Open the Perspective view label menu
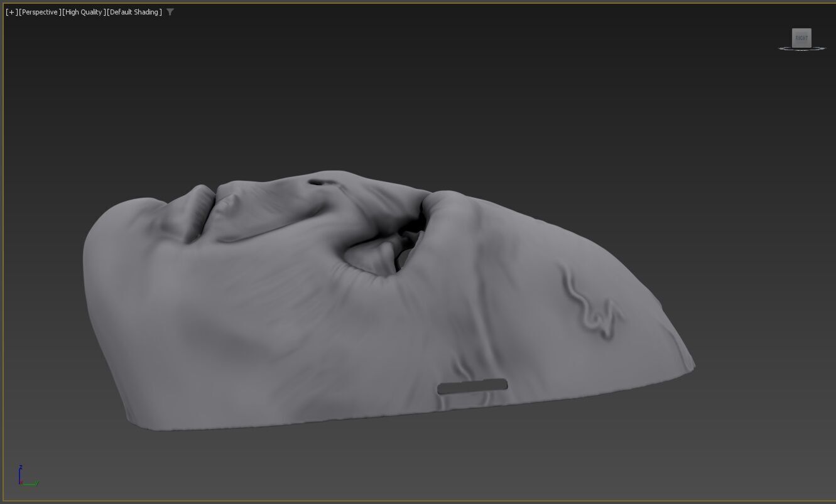 tap(40, 12)
